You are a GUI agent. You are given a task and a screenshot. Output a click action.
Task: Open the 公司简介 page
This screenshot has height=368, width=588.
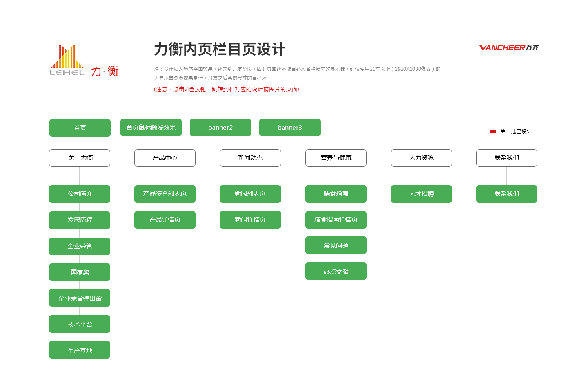coord(80,194)
